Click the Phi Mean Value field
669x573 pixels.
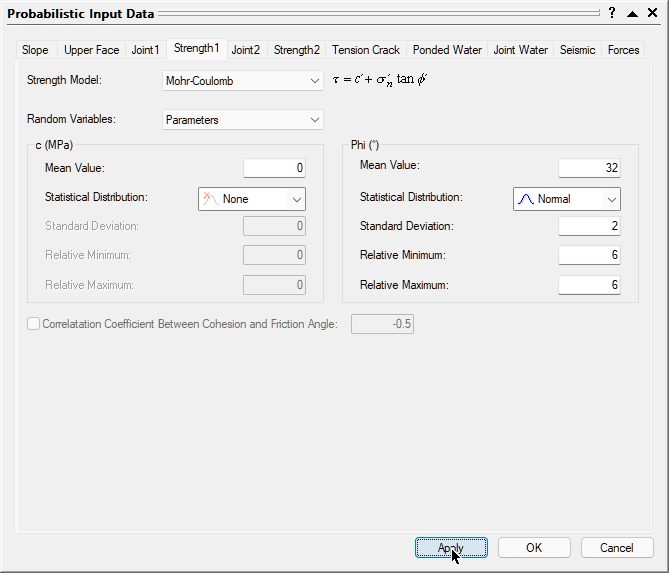[589, 168]
